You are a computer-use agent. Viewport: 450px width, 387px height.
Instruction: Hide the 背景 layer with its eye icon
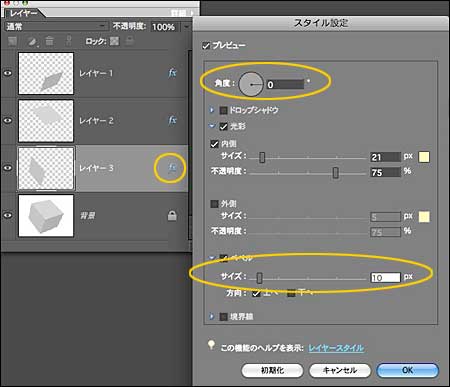tap(8, 215)
